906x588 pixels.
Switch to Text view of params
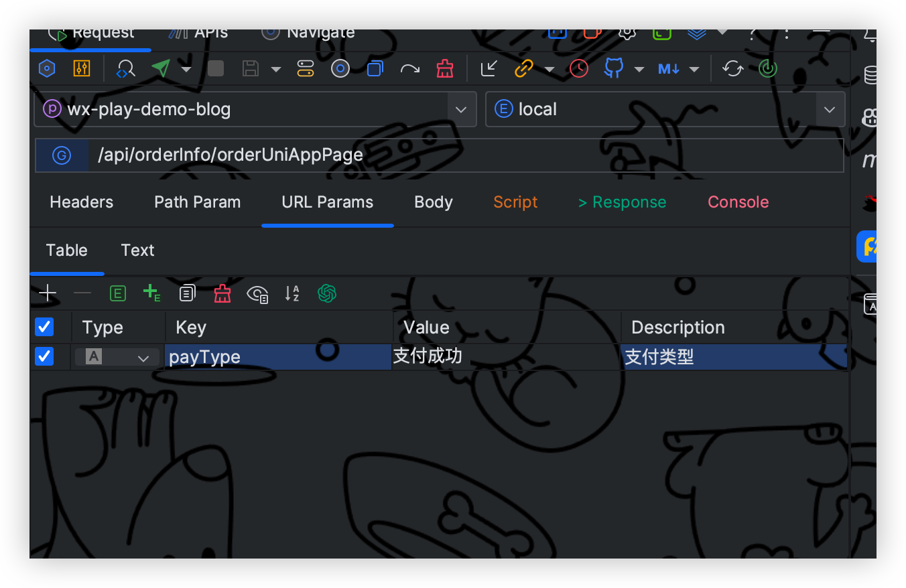click(137, 250)
